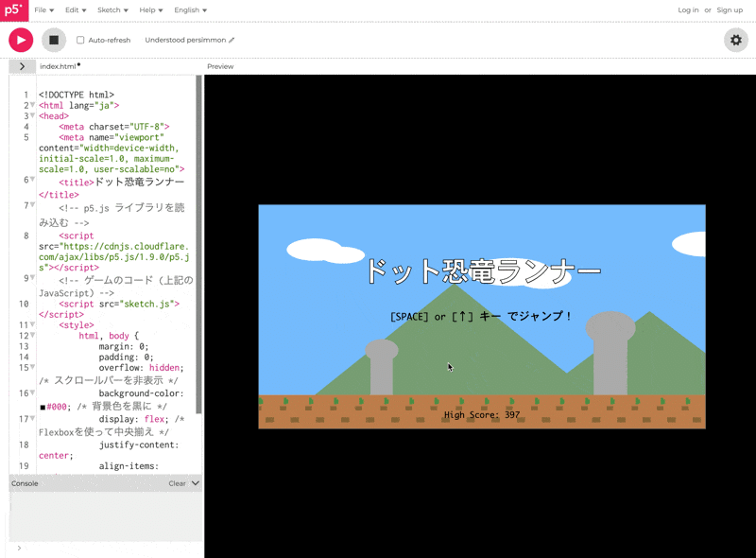
Task: Stop the running sketch
Action: click(x=54, y=40)
